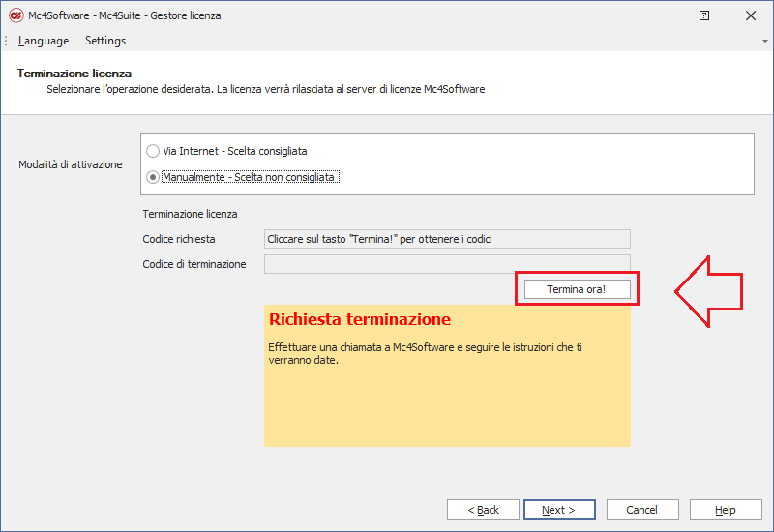Return to previous page with Back button

coord(483,510)
